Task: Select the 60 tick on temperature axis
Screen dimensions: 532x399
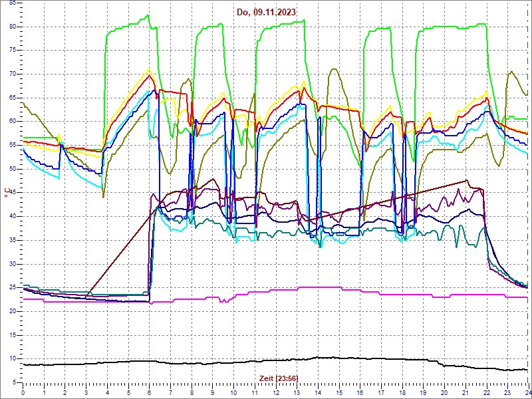Action: click(12, 122)
